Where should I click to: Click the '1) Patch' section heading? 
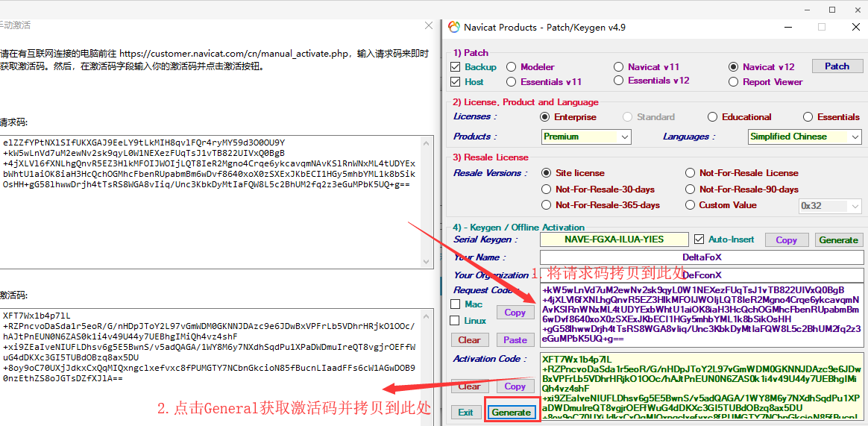[x=471, y=53]
